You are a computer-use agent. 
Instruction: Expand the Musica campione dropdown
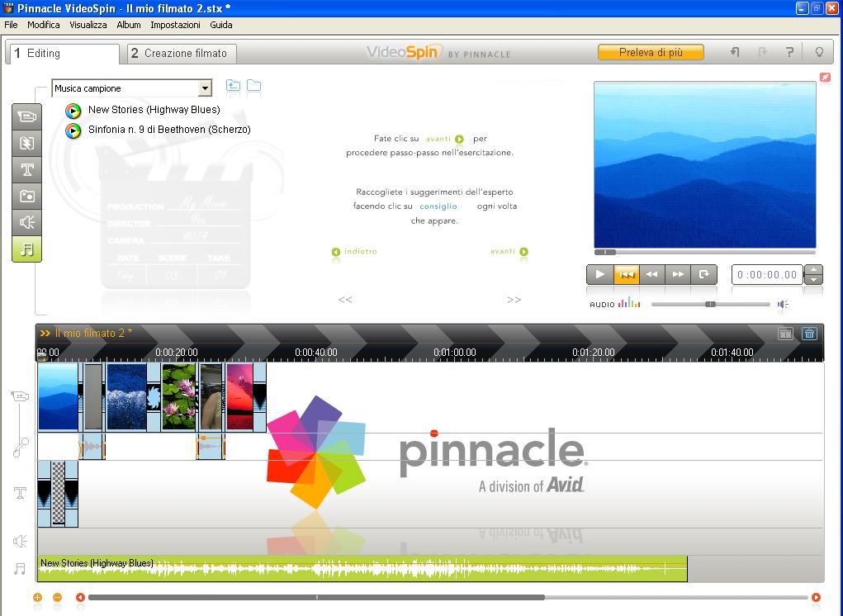[205, 88]
